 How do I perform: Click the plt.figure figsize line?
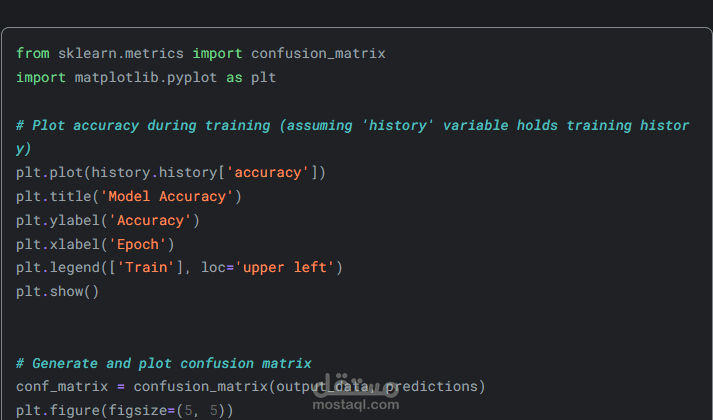click(125, 409)
